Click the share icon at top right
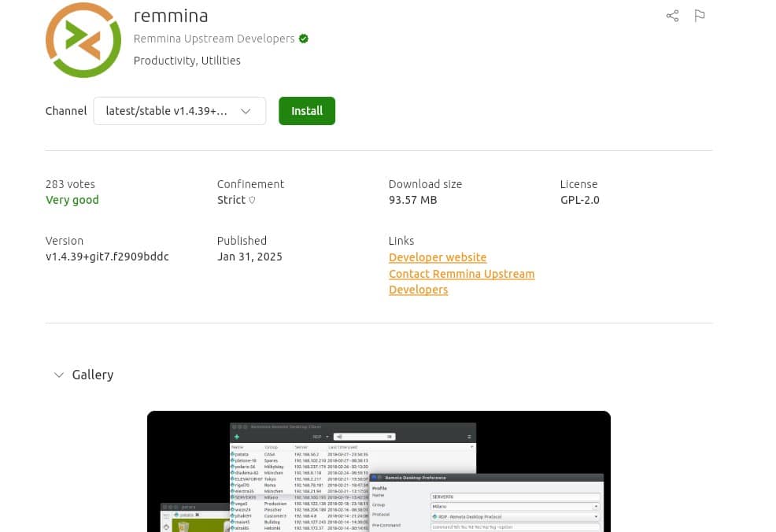 [x=672, y=16]
